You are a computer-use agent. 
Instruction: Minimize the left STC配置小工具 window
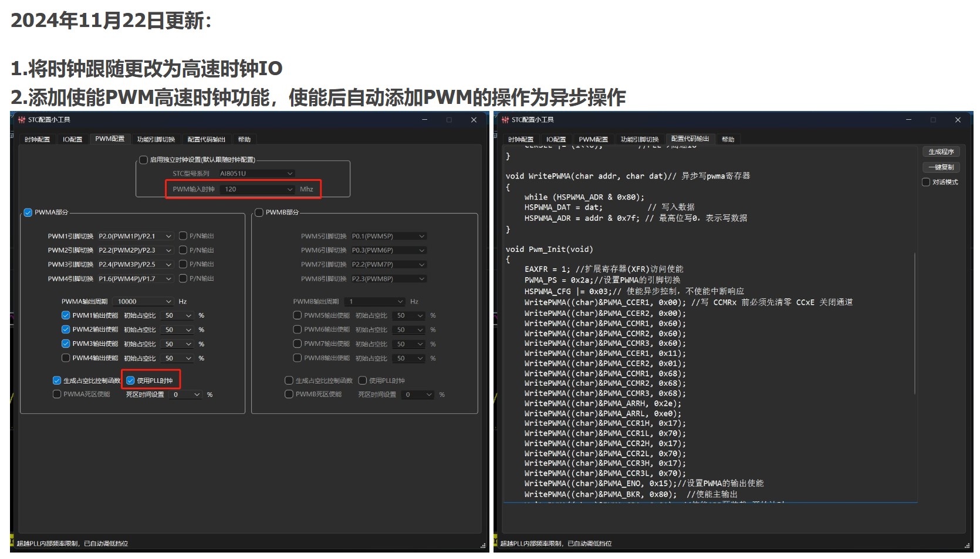point(424,120)
